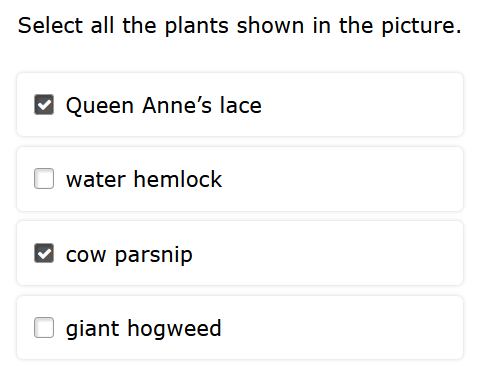
Task: Click the empty box beside water hemlock
Action: [x=44, y=179]
